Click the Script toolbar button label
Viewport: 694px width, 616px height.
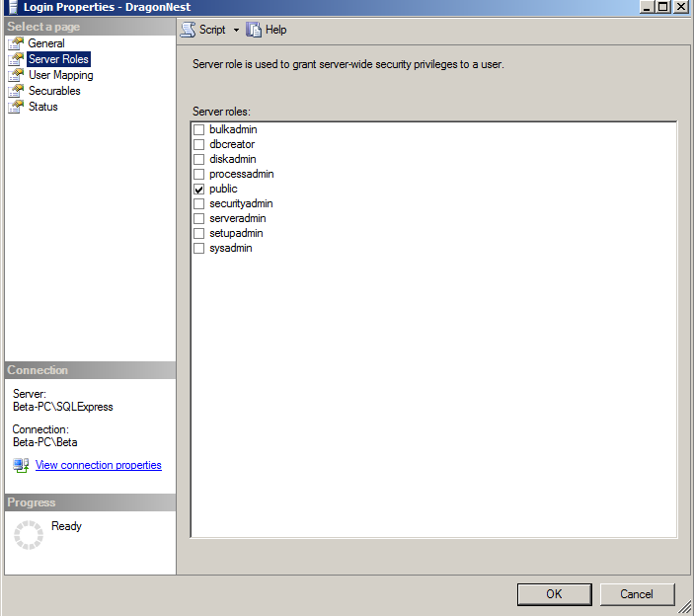click(x=212, y=30)
